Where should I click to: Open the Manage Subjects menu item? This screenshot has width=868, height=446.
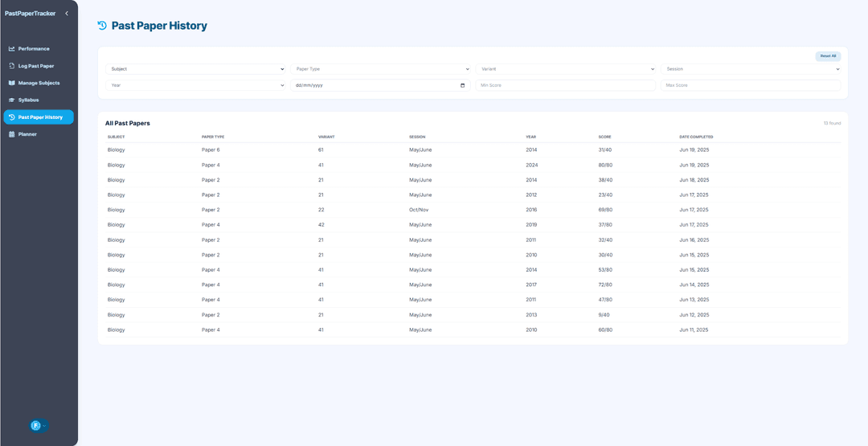[x=39, y=83]
